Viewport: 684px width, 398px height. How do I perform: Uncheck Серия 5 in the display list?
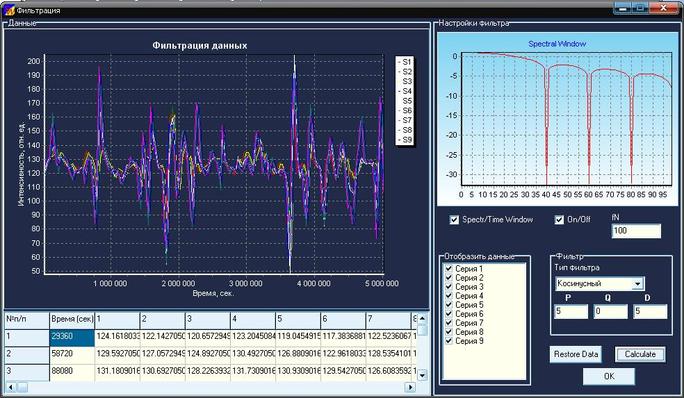(x=448, y=305)
